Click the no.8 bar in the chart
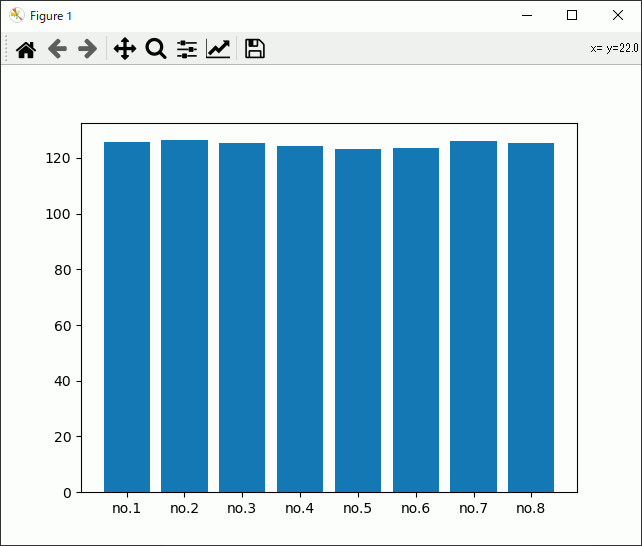 (531, 318)
